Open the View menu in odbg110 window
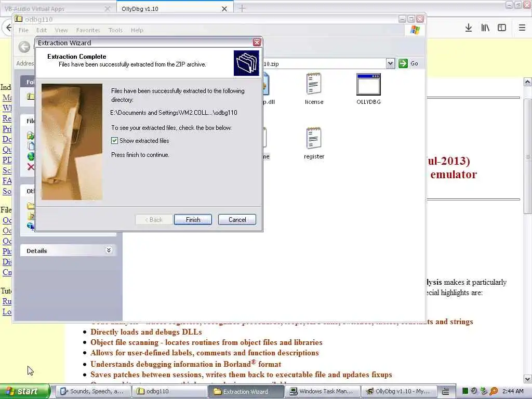This screenshot has height=399, width=532. coord(61,30)
